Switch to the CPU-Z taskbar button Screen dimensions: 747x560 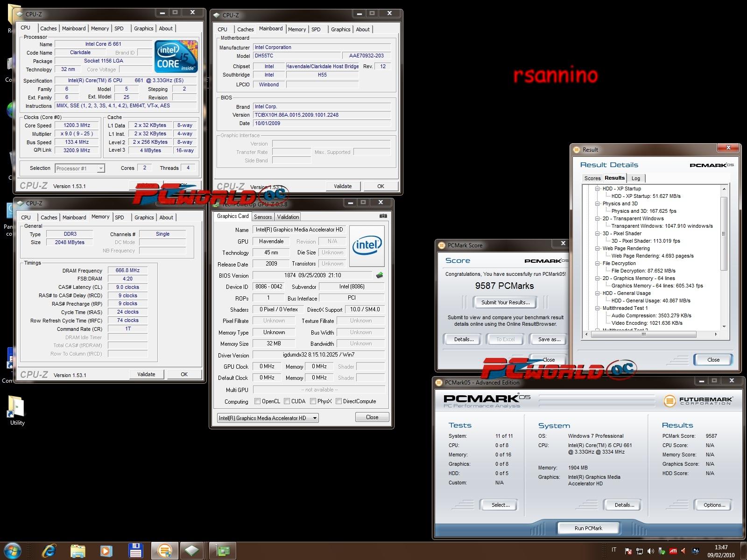click(192, 551)
